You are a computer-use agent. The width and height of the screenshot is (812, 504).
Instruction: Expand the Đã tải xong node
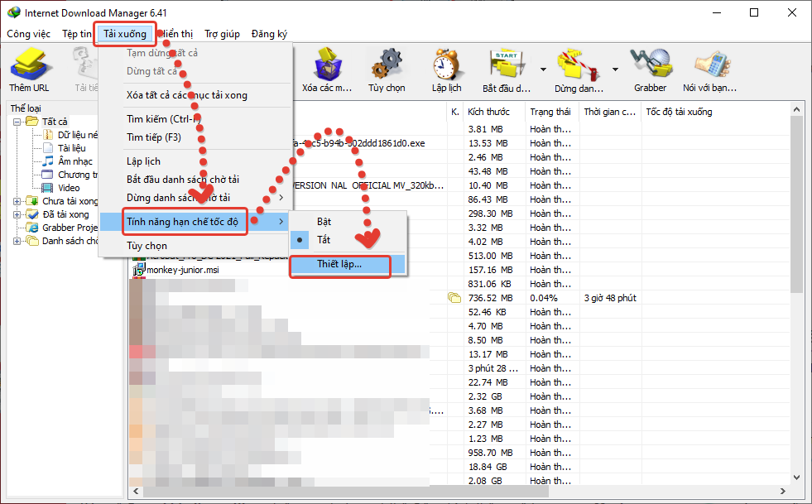pos(17,214)
